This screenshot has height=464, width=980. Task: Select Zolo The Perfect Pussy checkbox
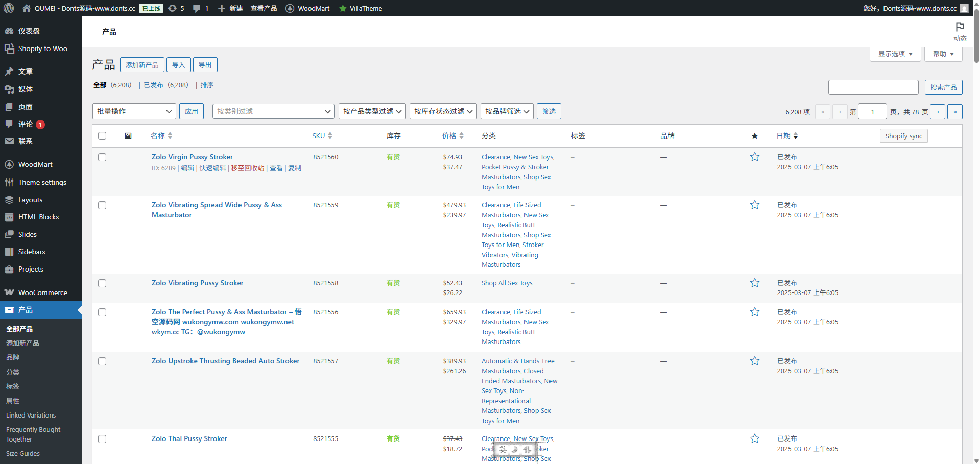tap(102, 312)
